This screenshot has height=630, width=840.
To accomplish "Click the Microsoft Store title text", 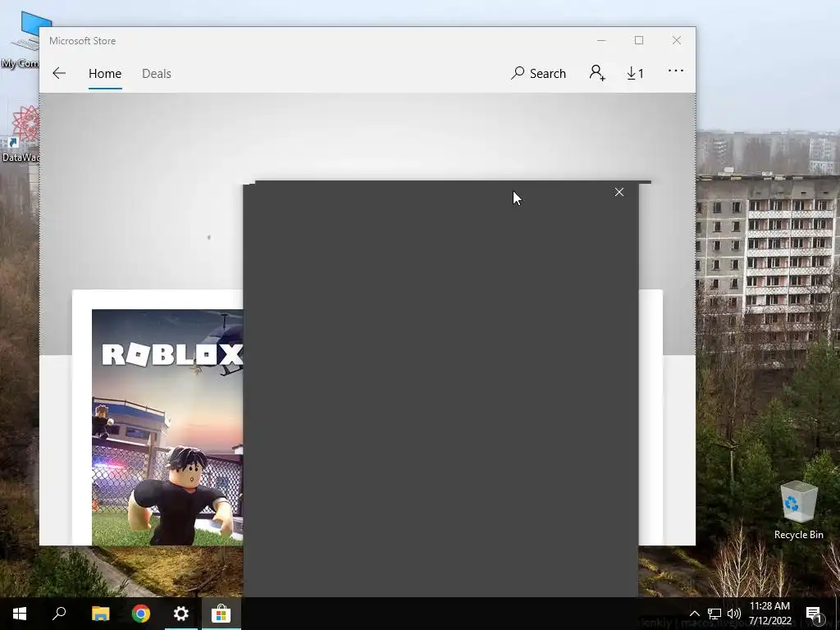I will 83,41.
